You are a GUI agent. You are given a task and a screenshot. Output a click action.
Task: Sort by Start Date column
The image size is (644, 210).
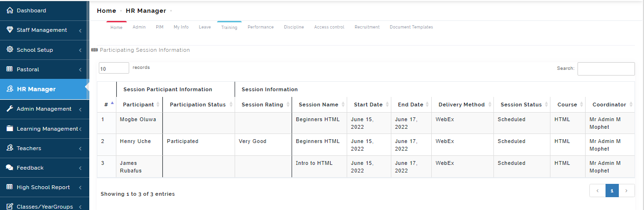point(369,105)
